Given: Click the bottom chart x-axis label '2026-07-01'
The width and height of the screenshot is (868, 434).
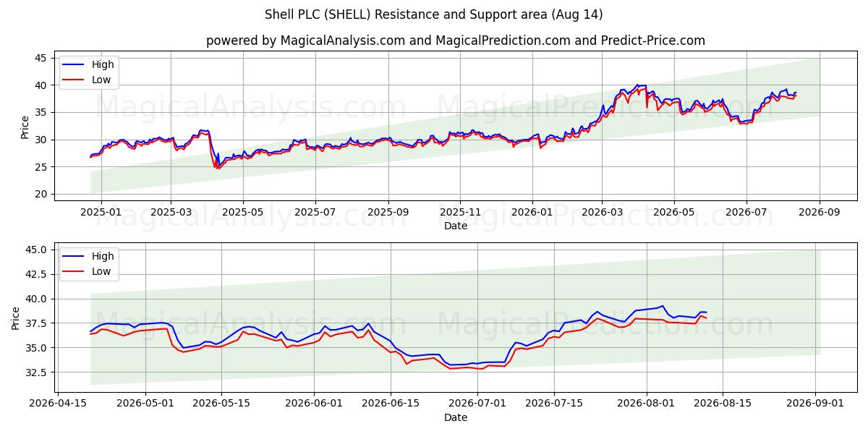Looking at the screenshot, I should pos(477,404).
